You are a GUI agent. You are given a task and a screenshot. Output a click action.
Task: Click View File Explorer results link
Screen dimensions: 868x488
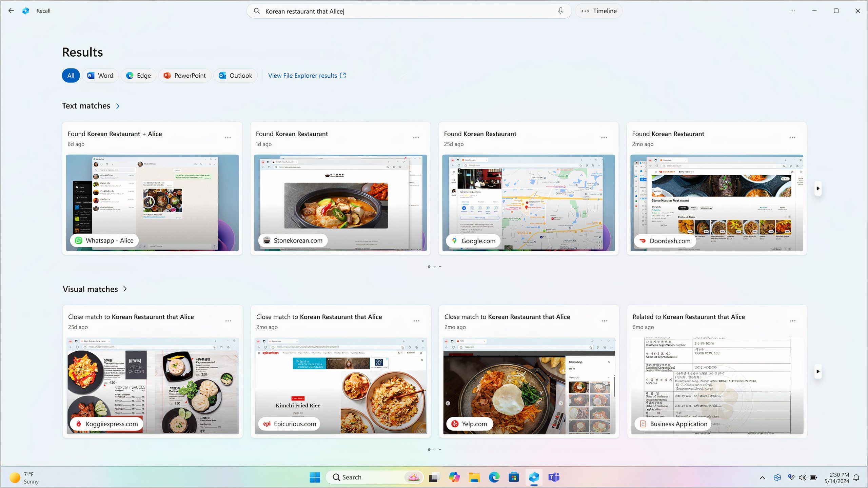[x=307, y=75]
